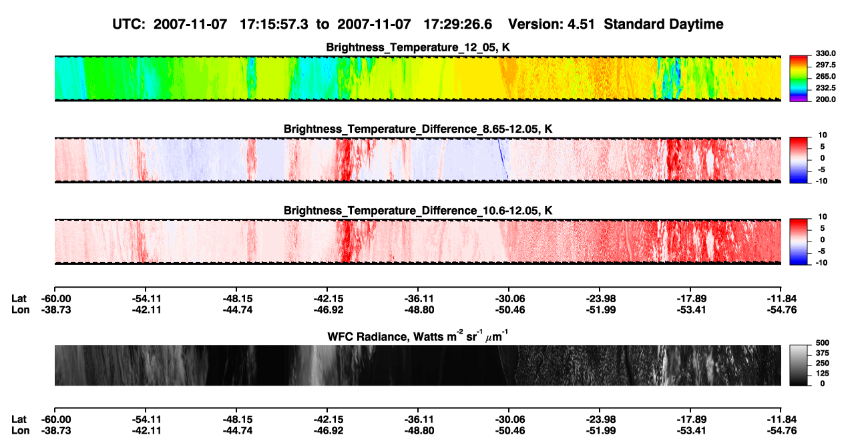Viewport: 868px width, 445px height.
Task: Click the -10 label of 10.6-12.05 colorbar
Action: tap(821, 263)
